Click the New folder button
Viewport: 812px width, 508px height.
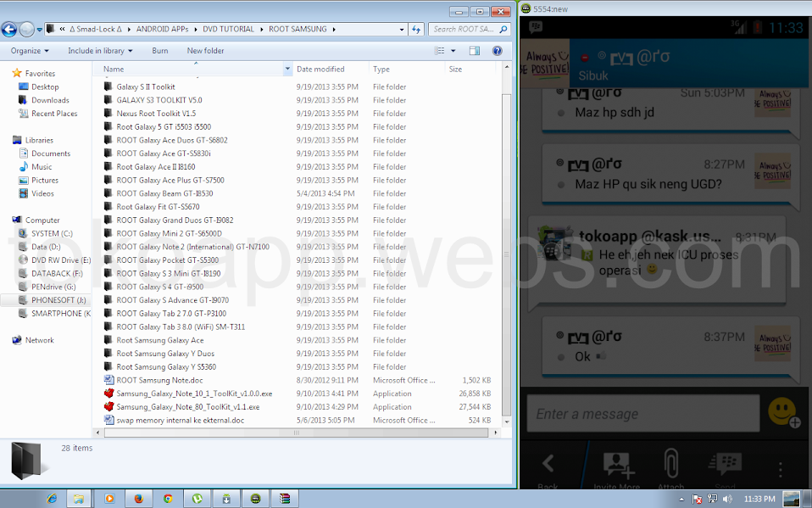click(x=205, y=51)
